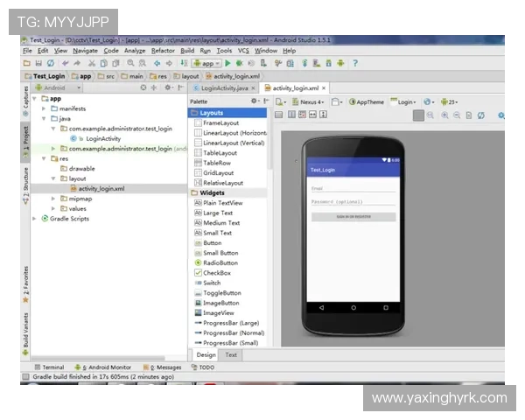The image size is (525, 420).
Task: Switch to the Text view tab
Action: pyautogui.click(x=231, y=354)
